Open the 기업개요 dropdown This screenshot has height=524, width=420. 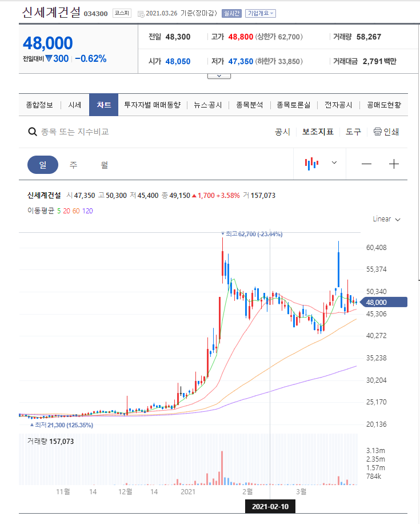coord(261,13)
